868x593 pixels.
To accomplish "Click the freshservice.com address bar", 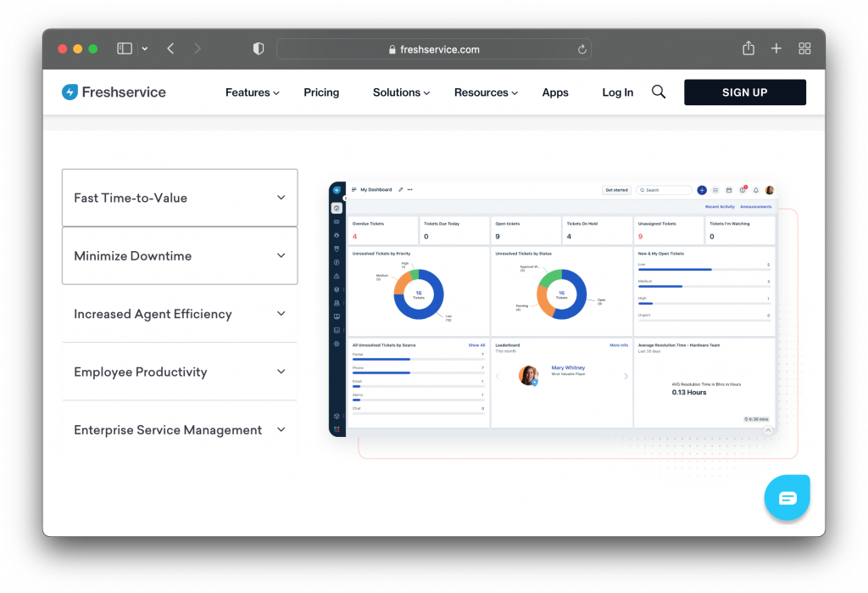I will coord(434,48).
